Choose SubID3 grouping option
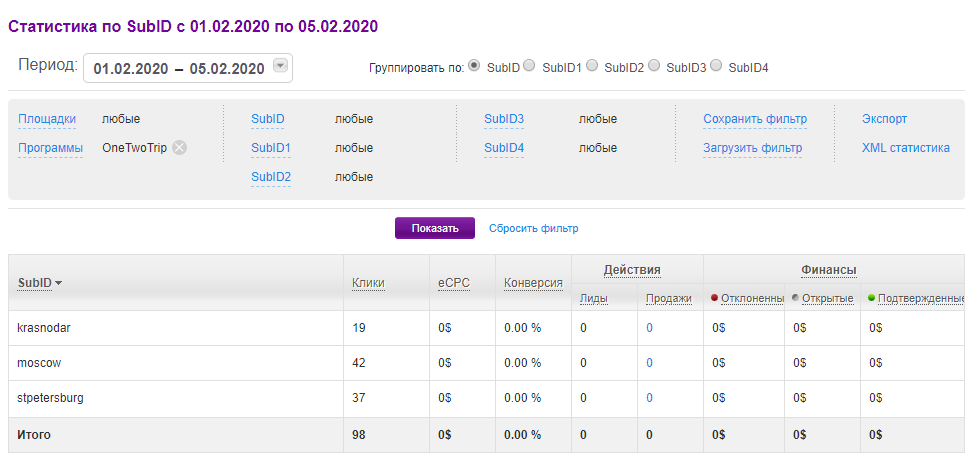972x461 pixels. (654, 66)
